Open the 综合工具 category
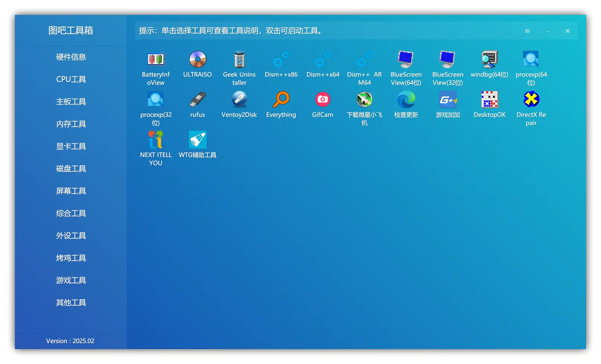 point(71,213)
